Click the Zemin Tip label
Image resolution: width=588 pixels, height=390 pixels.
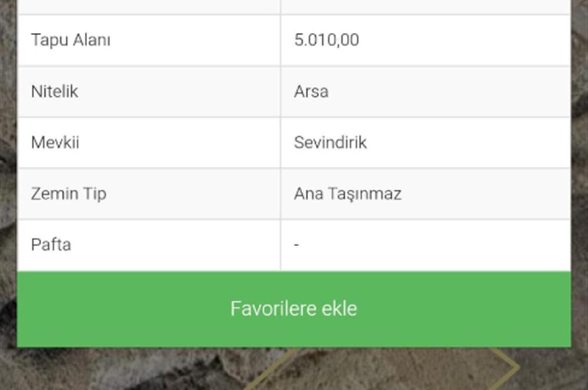(x=69, y=194)
